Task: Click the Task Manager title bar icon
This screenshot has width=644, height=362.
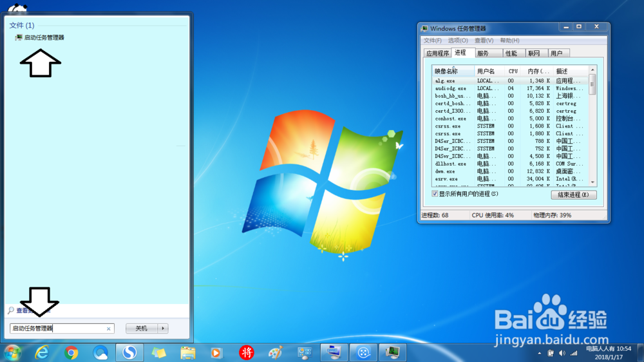Action: click(424, 28)
